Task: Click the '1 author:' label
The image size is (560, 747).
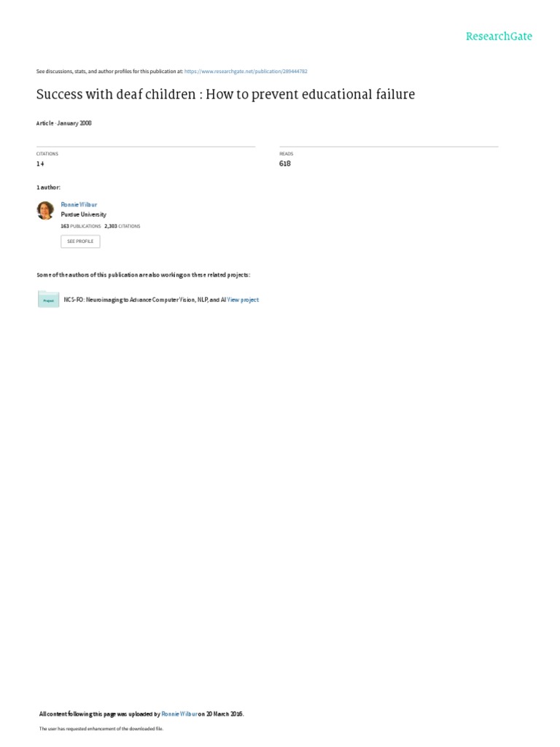Action: tap(48, 187)
